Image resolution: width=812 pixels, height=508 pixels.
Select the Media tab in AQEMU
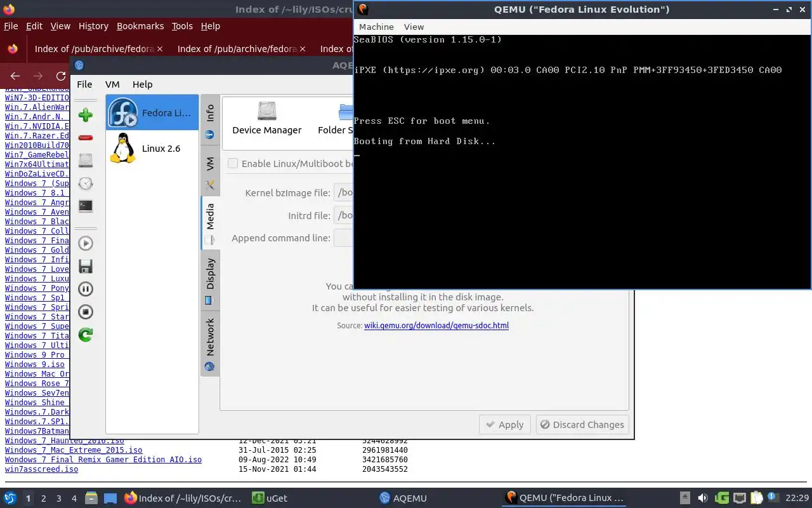click(x=210, y=223)
